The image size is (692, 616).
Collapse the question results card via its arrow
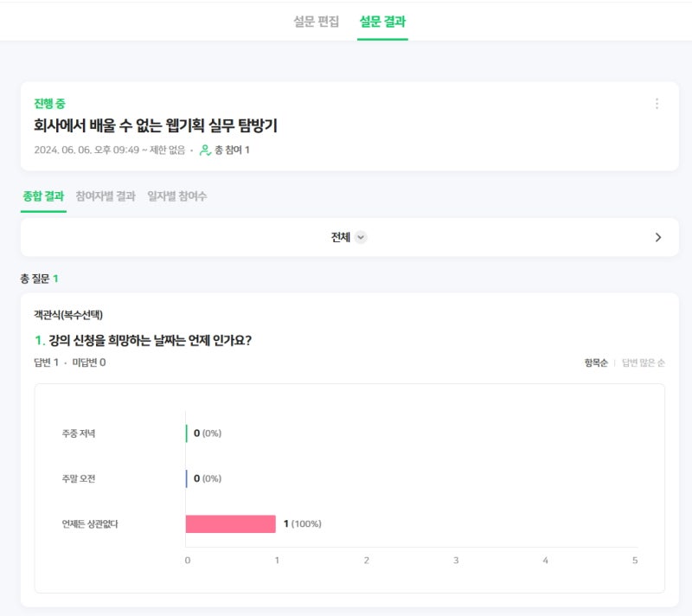[659, 236]
